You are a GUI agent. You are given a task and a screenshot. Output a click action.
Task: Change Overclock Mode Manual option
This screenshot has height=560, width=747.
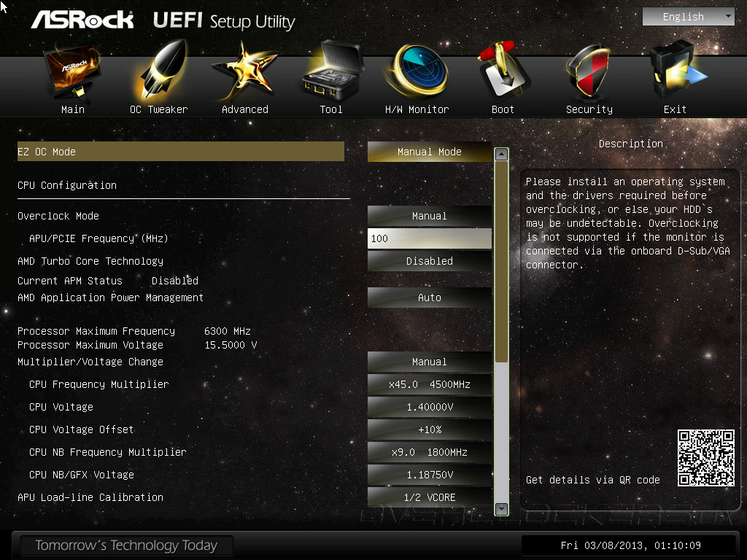point(429,216)
